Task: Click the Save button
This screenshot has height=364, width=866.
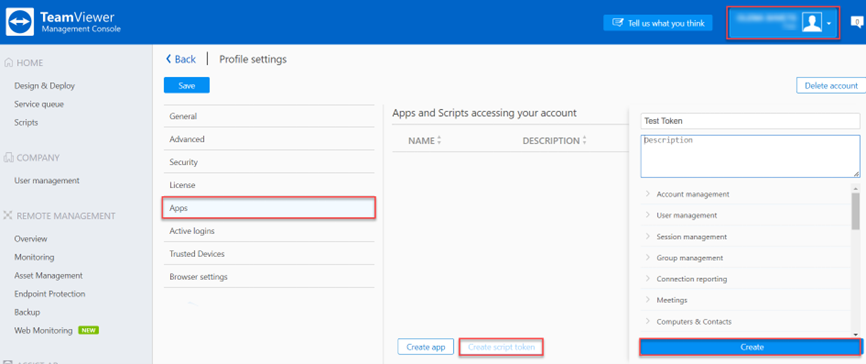Action: pyautogui.click(x=187, y=86)
